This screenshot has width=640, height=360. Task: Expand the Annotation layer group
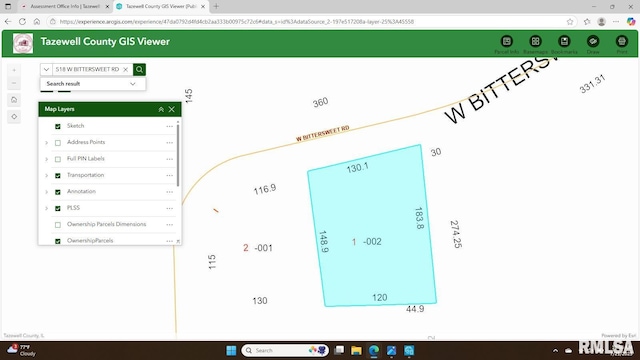pyautogui.click(x=46, y=192)
